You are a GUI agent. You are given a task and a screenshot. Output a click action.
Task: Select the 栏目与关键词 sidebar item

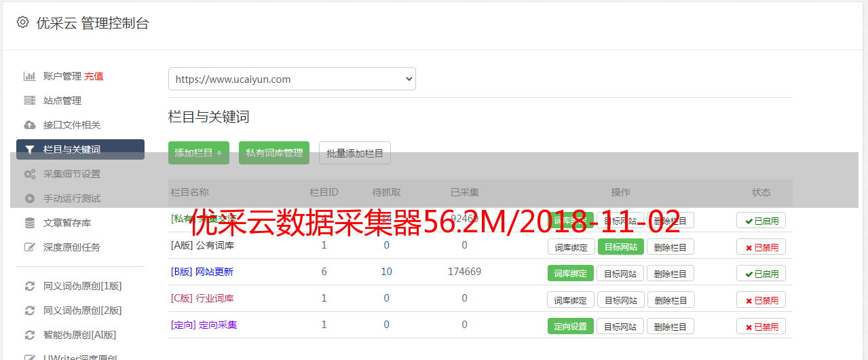click(x=80, y=149)
